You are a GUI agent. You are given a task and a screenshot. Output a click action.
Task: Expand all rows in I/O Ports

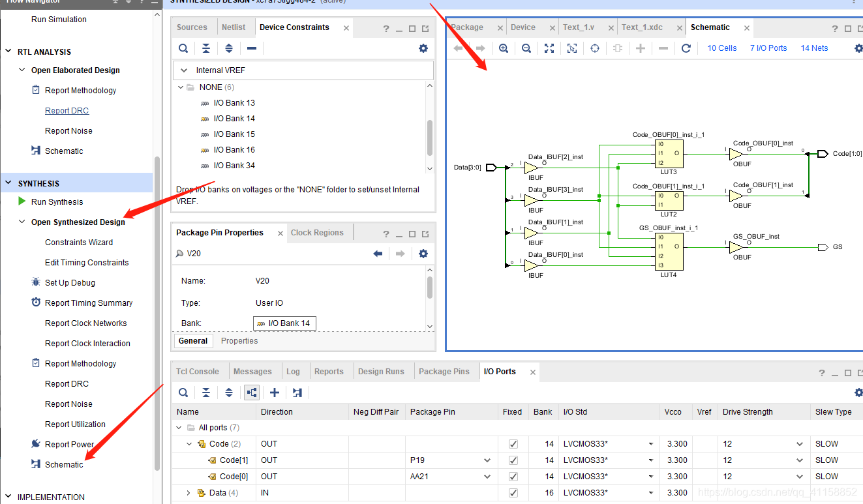point(229,393)
